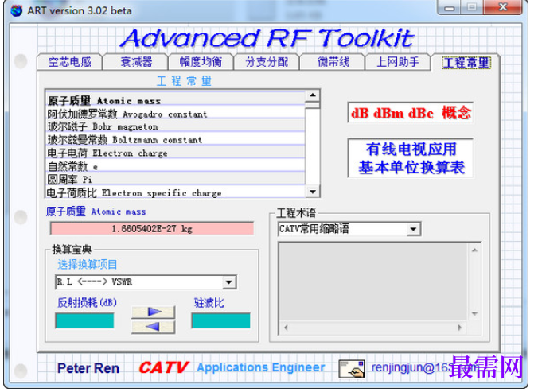Select 圆周率 Pi list row

click(175, 179)
